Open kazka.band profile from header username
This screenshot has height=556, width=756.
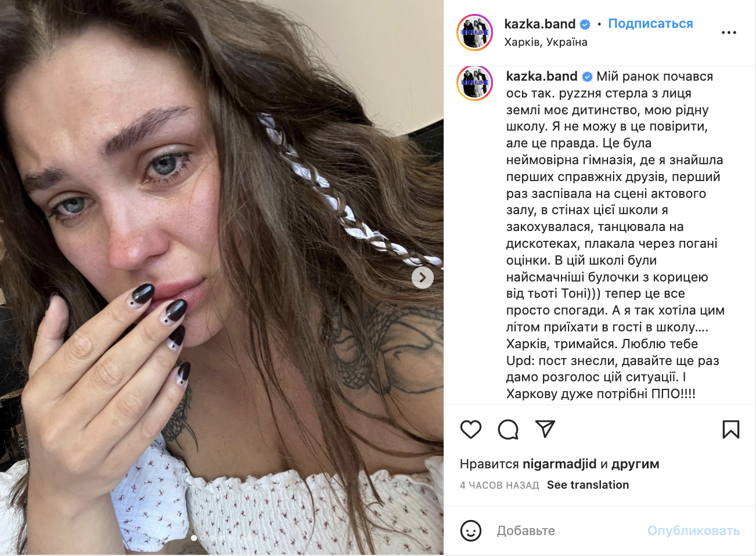click(x=540, y=24)
